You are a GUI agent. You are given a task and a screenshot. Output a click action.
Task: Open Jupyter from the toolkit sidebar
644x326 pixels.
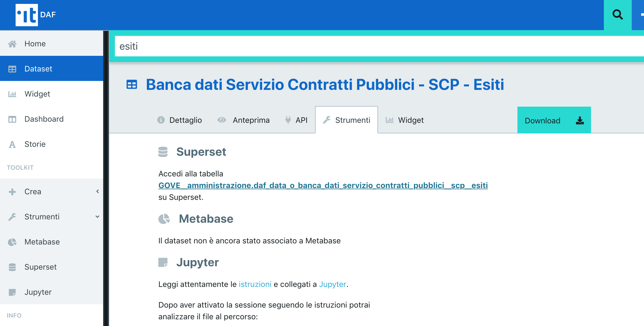52,292
